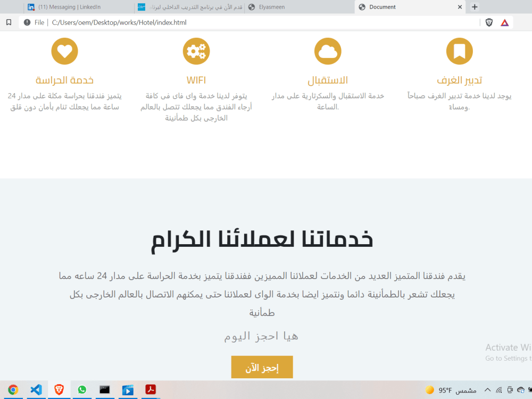This screenshot has width=532, height=399.
Task: Click the room housekeeping description text
Action: point(460,102)
